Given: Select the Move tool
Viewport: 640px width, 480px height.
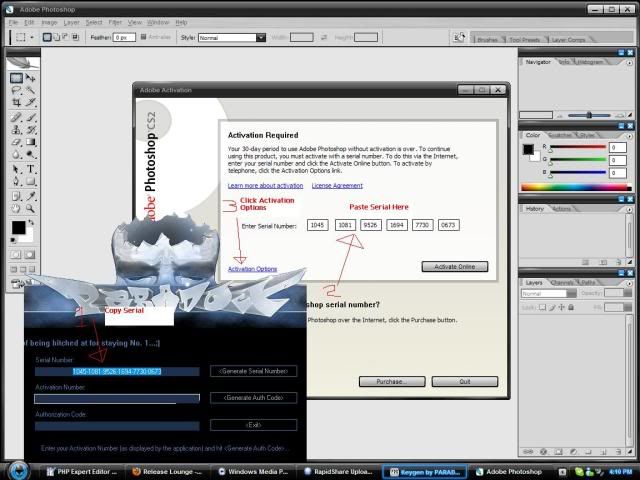Looking at the screenshot, I should pos(31,78).
